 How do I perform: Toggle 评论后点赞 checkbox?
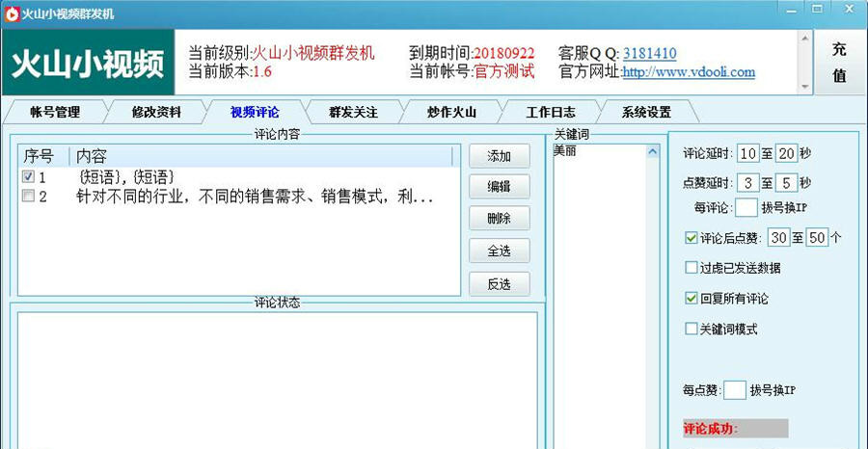click(691, 238)
